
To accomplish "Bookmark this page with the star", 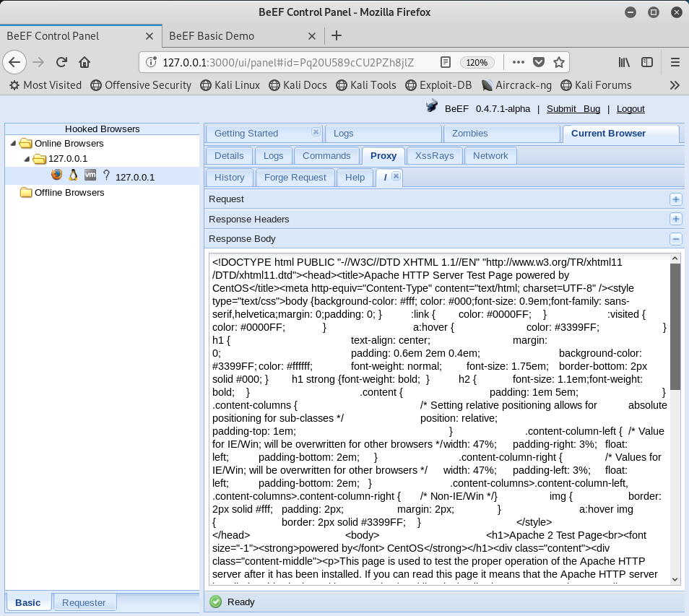I will coord(559,62).
